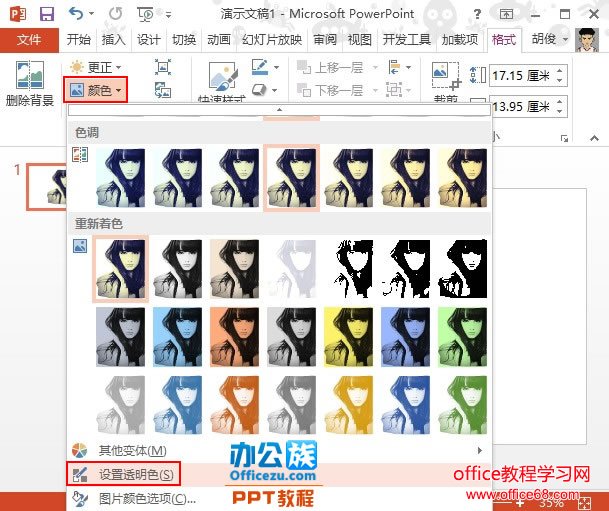Screen dimensions: 609x511
Task: Click the 裁剪 crop button
Action: [x=446, y=82]
